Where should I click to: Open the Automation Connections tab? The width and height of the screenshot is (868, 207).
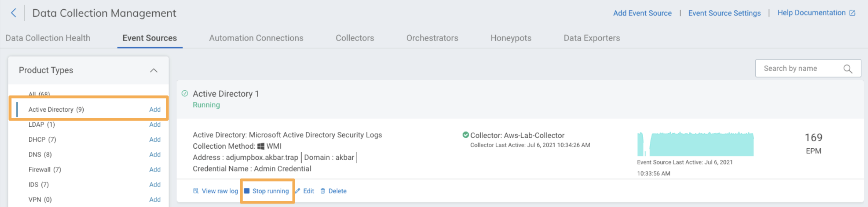coord(256,38)
